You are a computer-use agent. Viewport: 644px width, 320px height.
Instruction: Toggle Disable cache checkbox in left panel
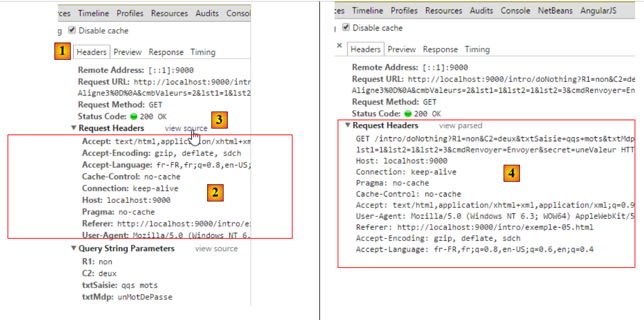(x=72, y=30)
